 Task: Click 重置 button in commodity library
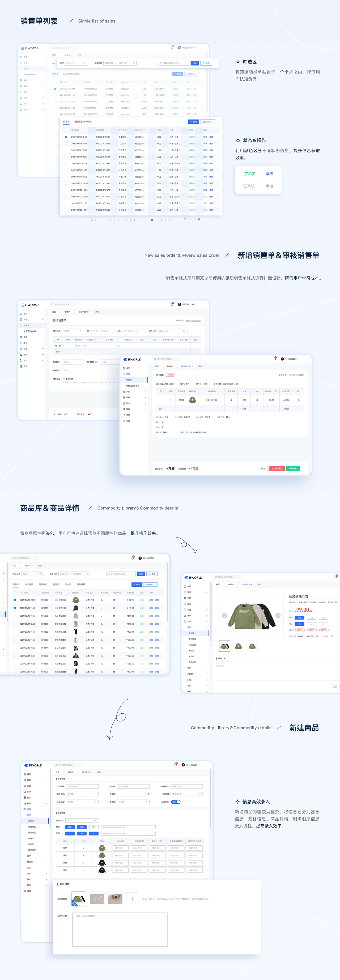coord(152,574)
